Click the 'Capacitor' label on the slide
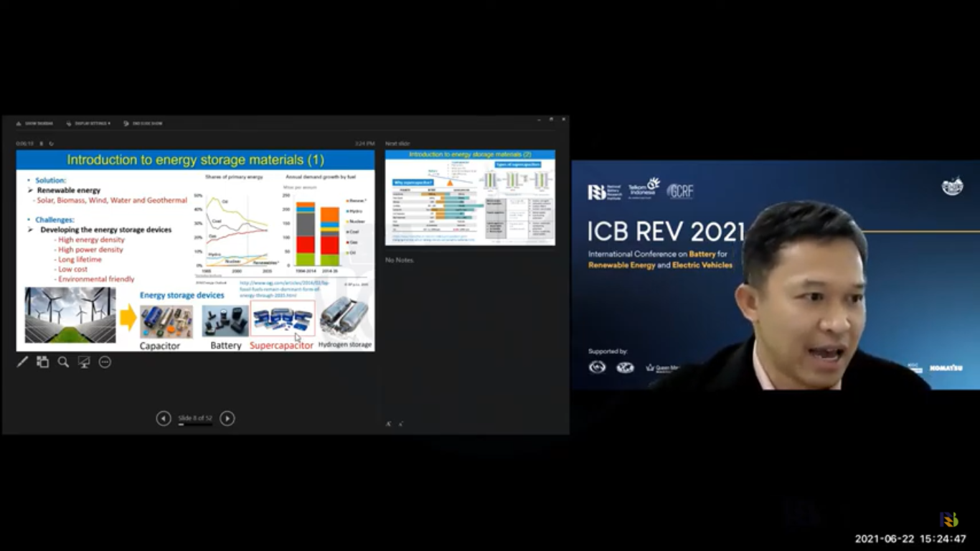 [x=160, y=346]
